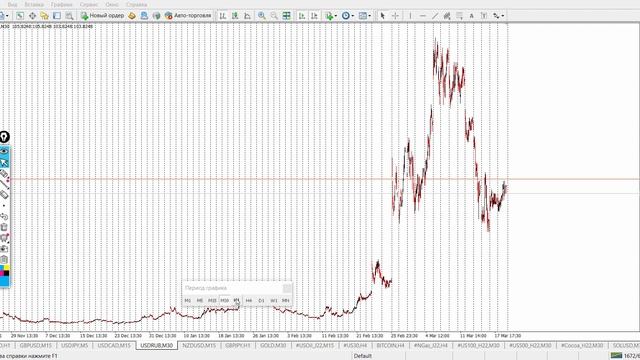Toggle chart auto scroll
The width and height of the screenshot is (640, 360).
pos(302,16)
